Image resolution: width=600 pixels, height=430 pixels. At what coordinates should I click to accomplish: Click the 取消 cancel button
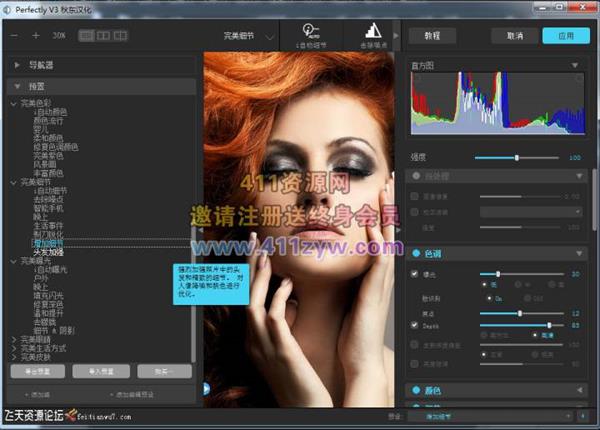[x=515, y=35]
